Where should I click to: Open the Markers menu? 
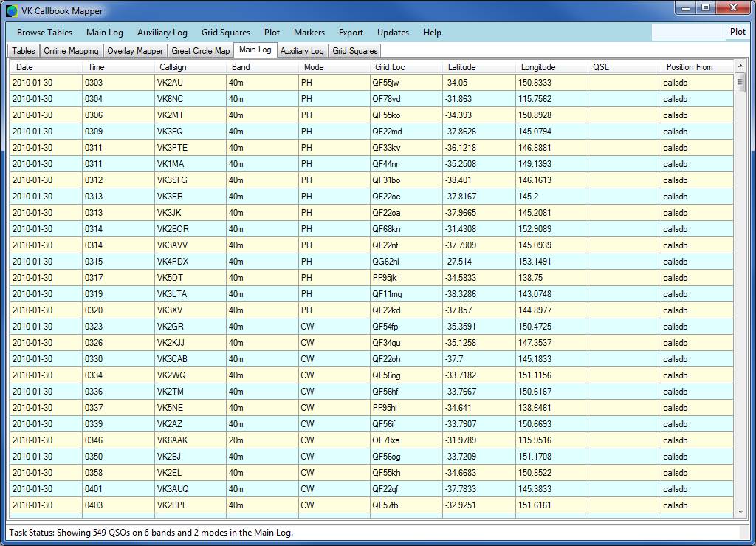309,33
